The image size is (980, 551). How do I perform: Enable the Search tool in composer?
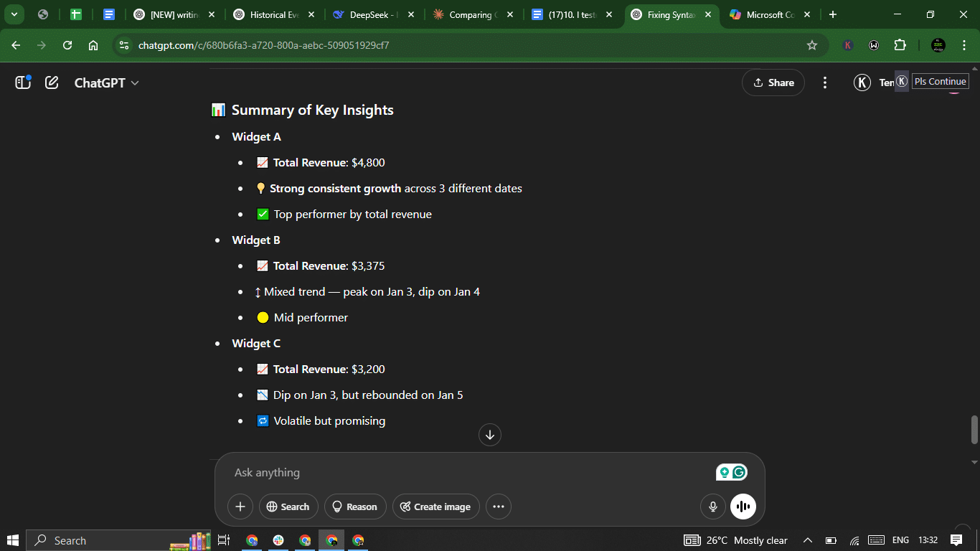click(288, 507)
